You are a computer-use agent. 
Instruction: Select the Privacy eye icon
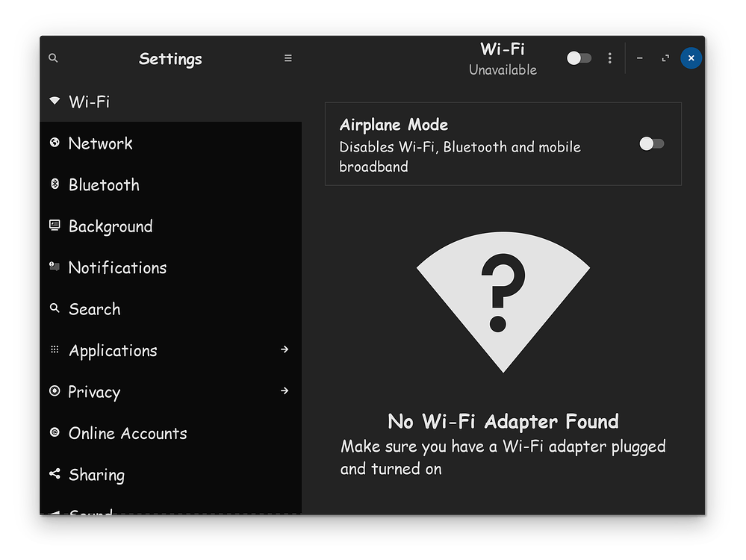tap(54, 391)
